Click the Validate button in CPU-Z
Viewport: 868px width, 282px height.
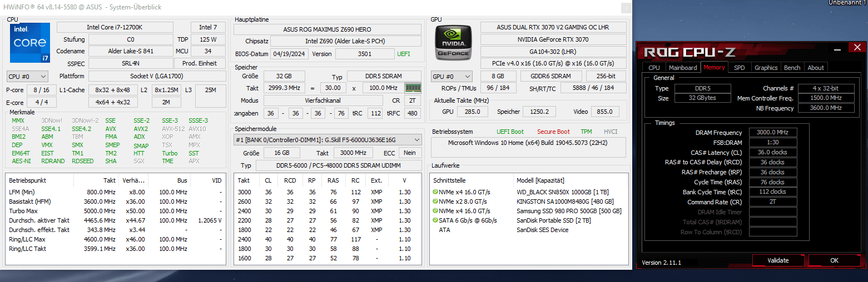pyautogui.click(x=778, y=260)
